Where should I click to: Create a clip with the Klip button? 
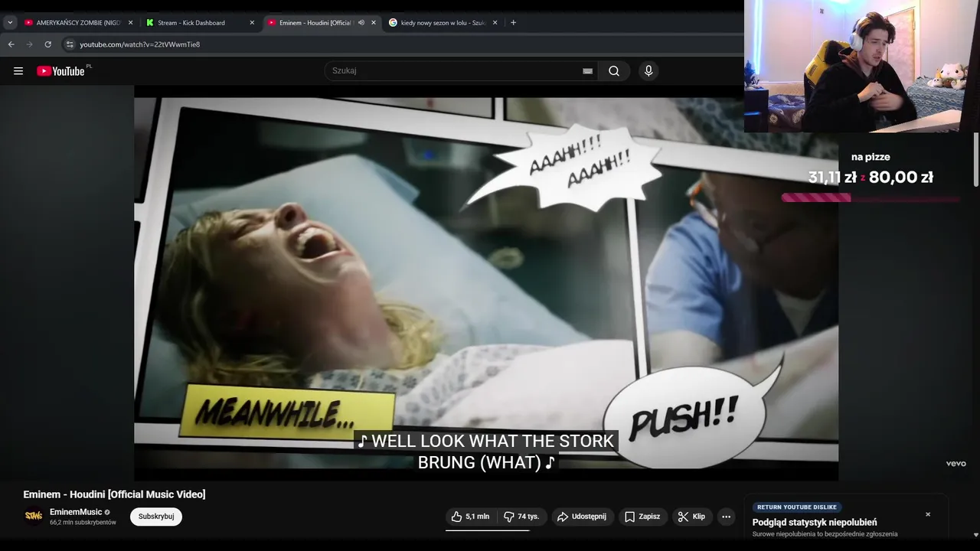tap(692, 517)
